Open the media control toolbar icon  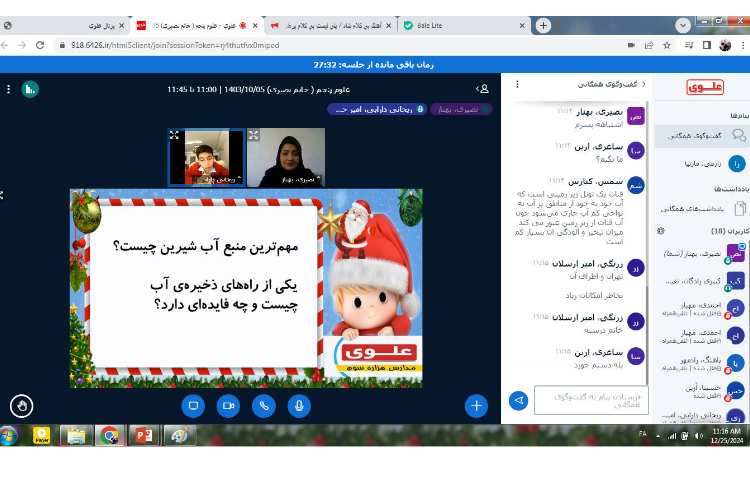[x=689, y=45]
